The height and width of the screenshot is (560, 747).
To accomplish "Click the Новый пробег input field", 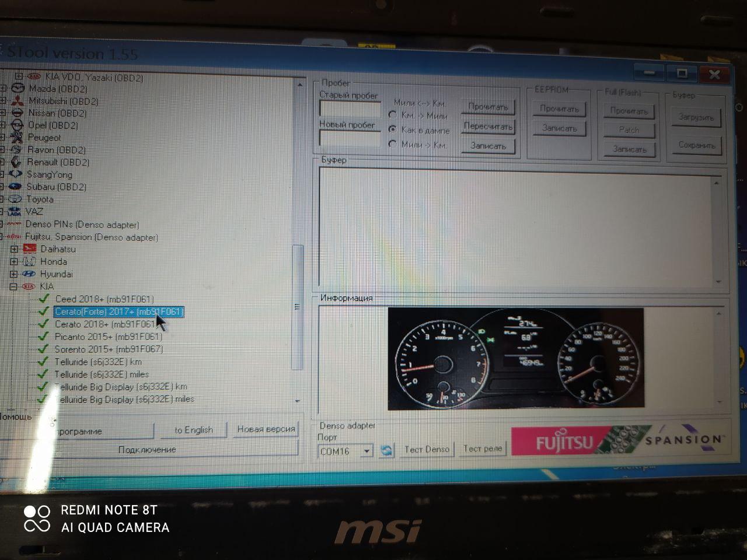I will tap(350, 138).
